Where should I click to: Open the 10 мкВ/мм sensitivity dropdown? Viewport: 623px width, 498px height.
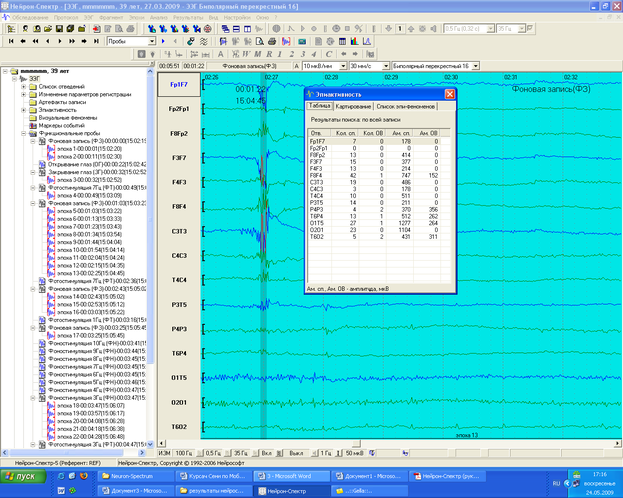coord(342,65)
